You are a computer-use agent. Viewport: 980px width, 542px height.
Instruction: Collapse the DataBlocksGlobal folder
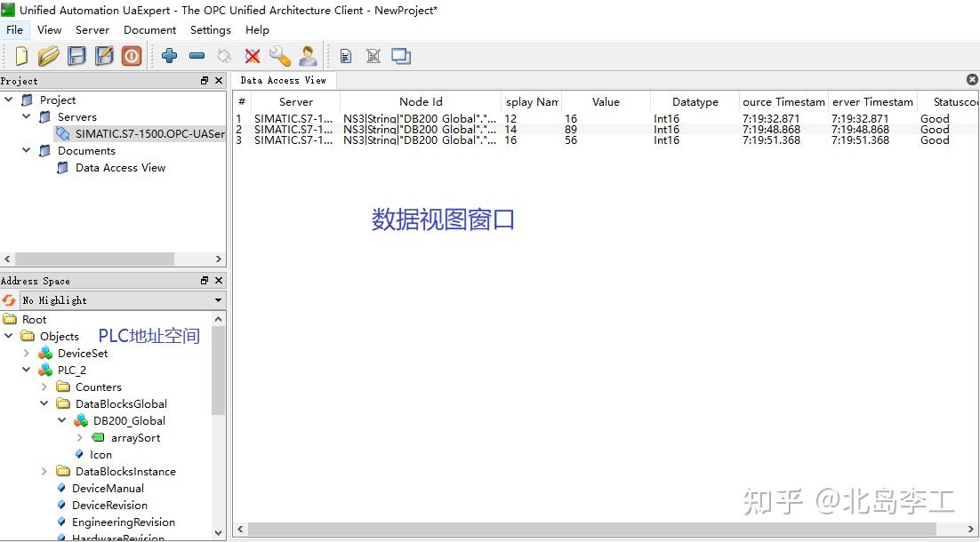(x=44, y=403)
